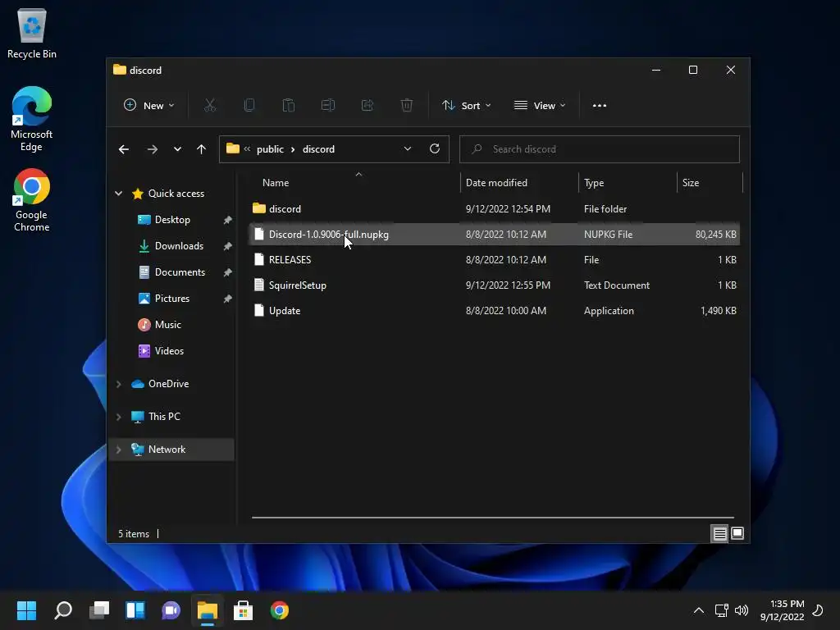Select Microsoft Edge desktop shortcut
Screen dimensions: 840x630
(x=32, y=119)
